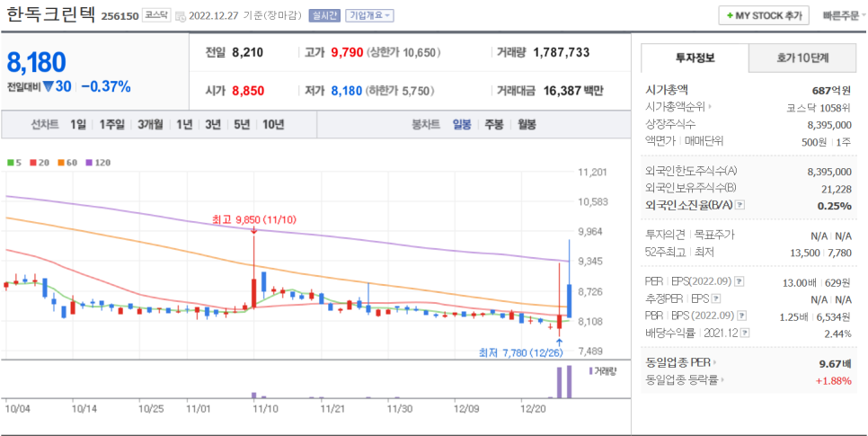Click the blue down-triangle next to 30
Screen dimensions: 868x436
click(48, 87)
